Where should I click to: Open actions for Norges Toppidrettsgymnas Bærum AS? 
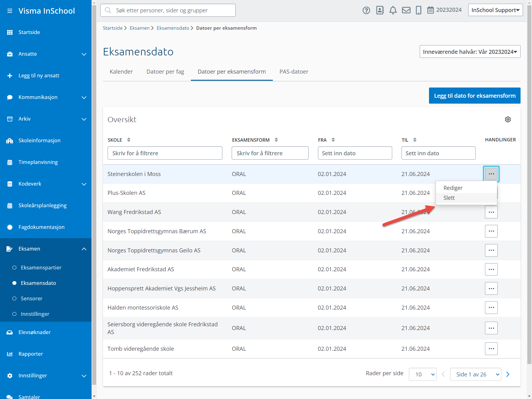click(x=491, y=231)
